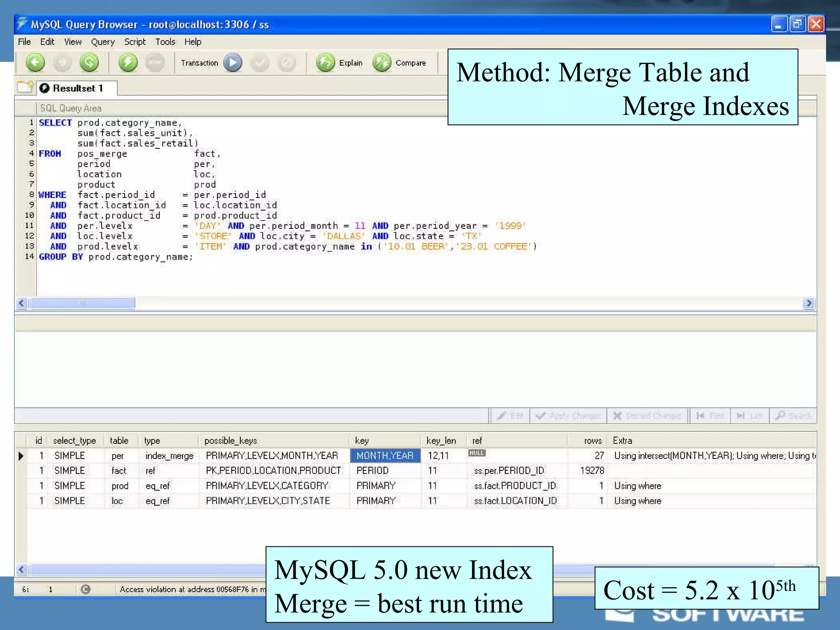Screen dimensions: 840x630
Task: Click the green Go Back arrow icon
Action: (35, 62)
